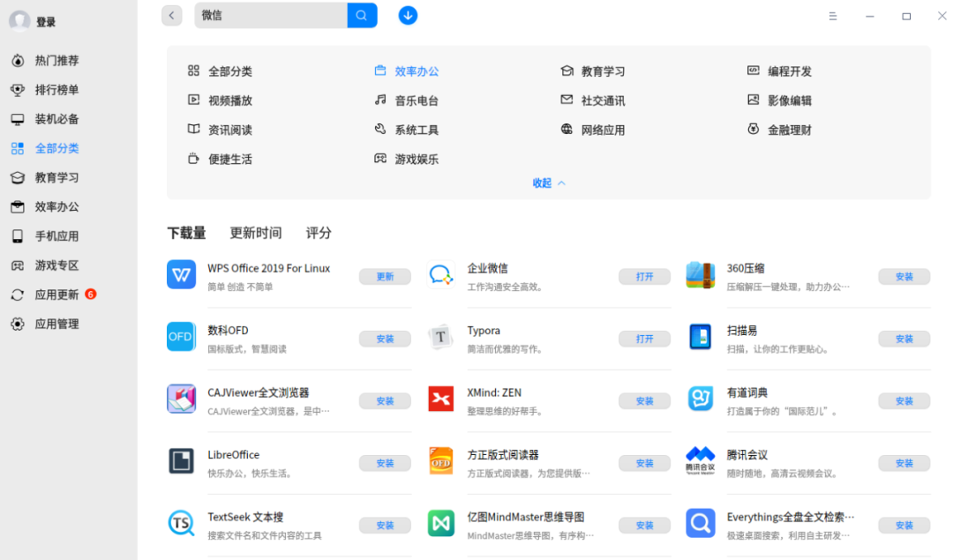953x560 pixels.
Task: Sort apps by 评分 tab
Action: coord(319,233)
